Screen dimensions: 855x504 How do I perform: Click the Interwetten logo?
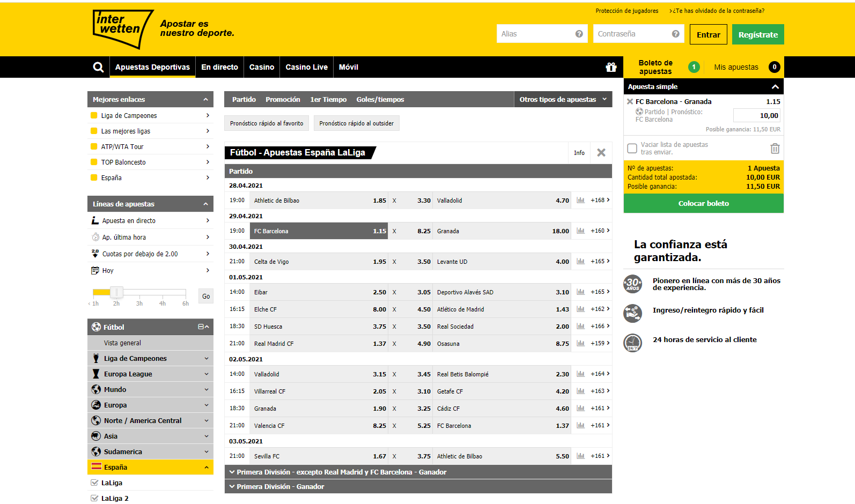click(x=123, y=29)
